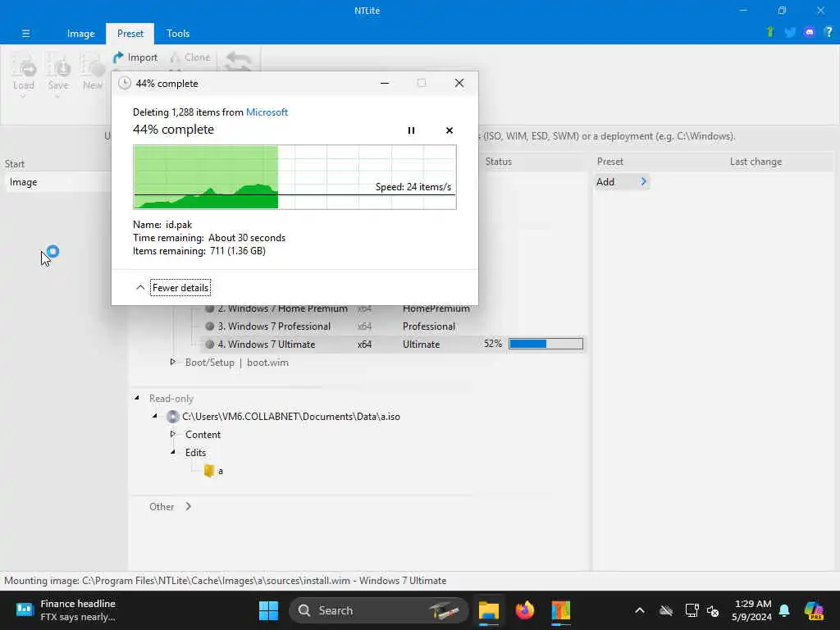Image resolution: width=840 pixels, height=630 pixels.
Task: Collapse the Edits node
Action: (x=173, y=452)
